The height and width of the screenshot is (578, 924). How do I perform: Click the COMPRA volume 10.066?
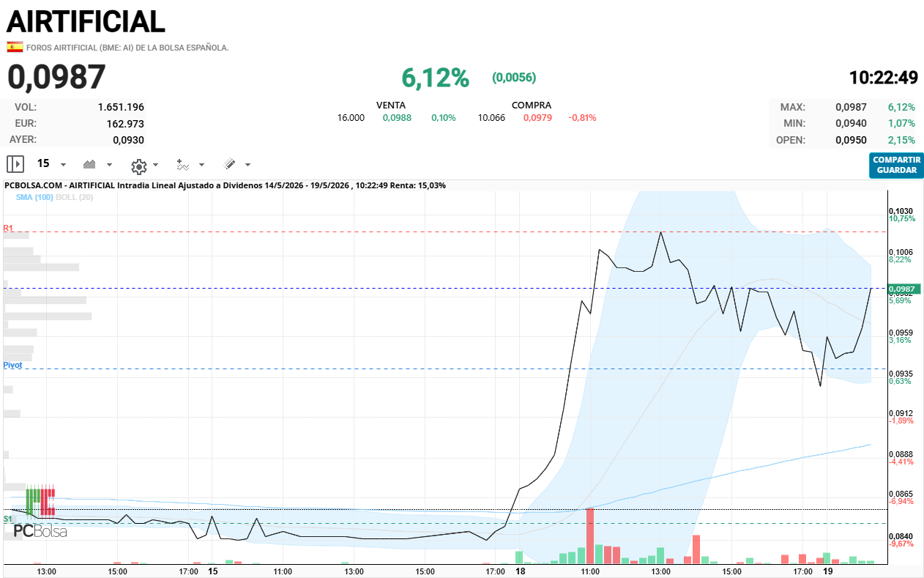tap(491, 118)
